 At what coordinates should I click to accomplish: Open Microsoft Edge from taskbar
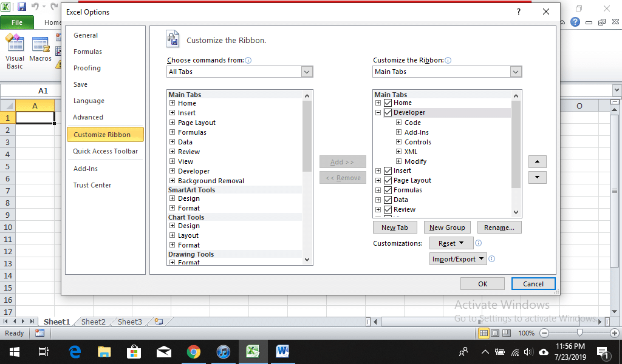pyautogui.click(x=75, y=352)
